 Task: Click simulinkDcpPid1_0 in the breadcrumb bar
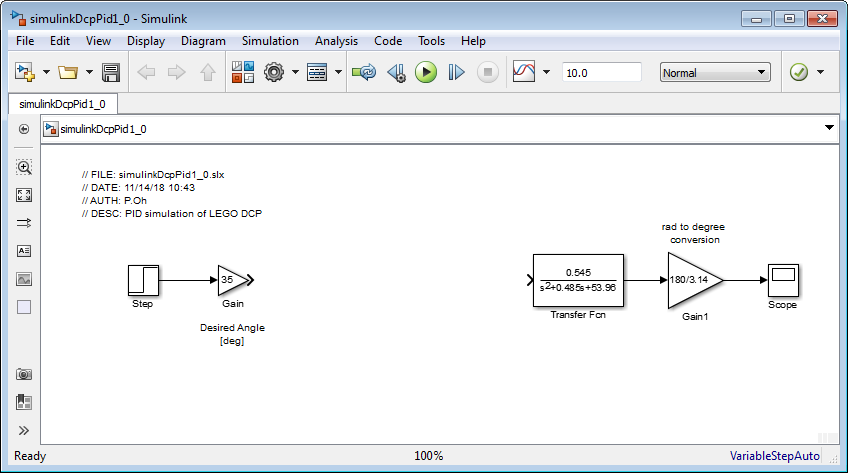pyautogui.click(x=103, y=129)
